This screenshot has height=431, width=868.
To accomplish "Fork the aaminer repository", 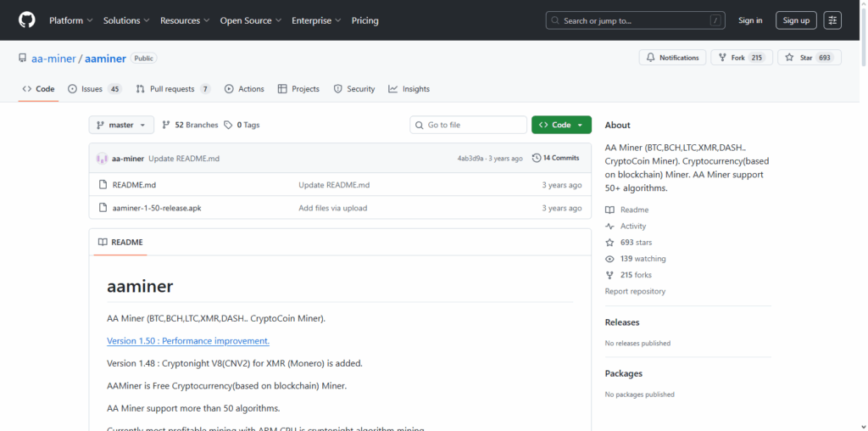I will 741,58.
